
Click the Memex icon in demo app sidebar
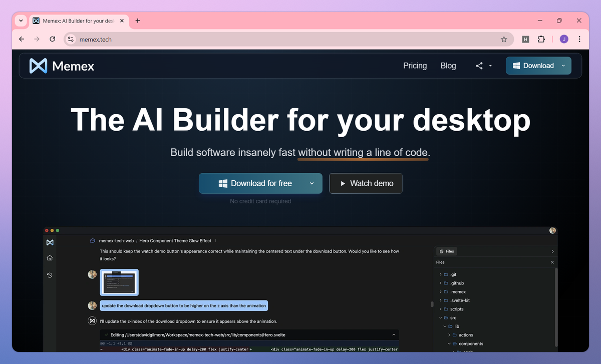tap(50, 242)
